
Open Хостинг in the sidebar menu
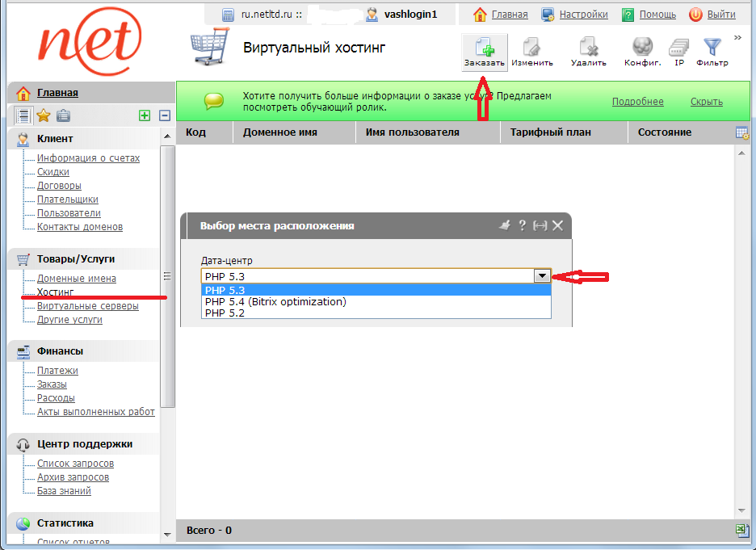(55, 292)
